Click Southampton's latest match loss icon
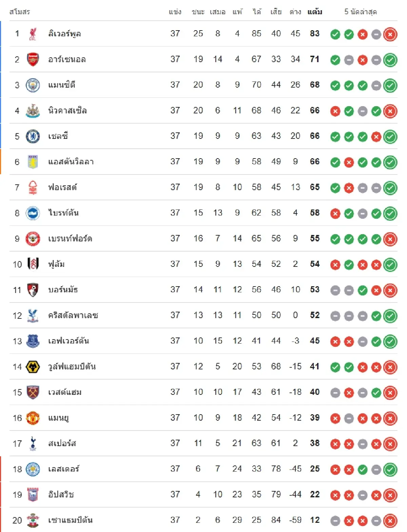 (x=390, y=520)
